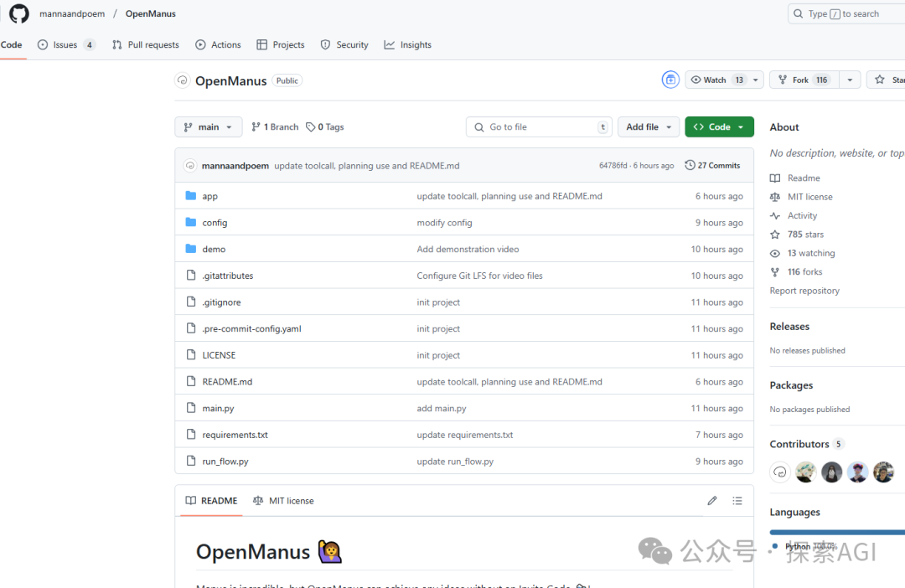
Task: Open the demo folder
Action: (214, 250)
